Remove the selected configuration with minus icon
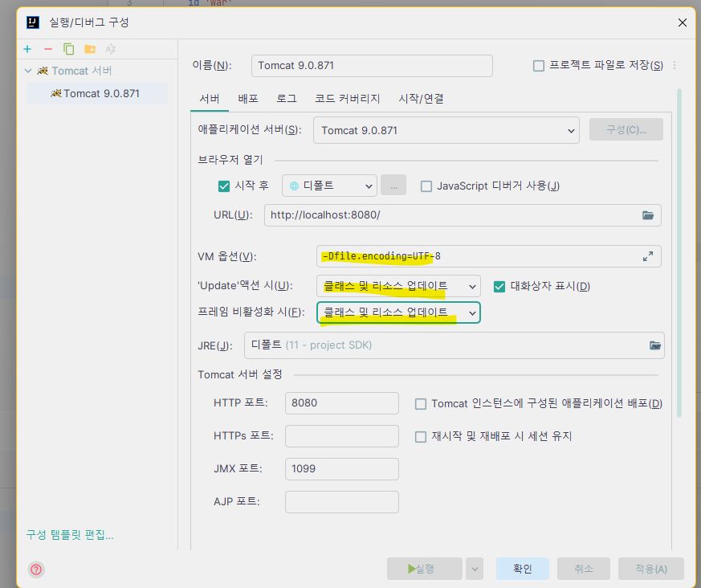The width and height of the screenshot is (701, 588). 48,49
